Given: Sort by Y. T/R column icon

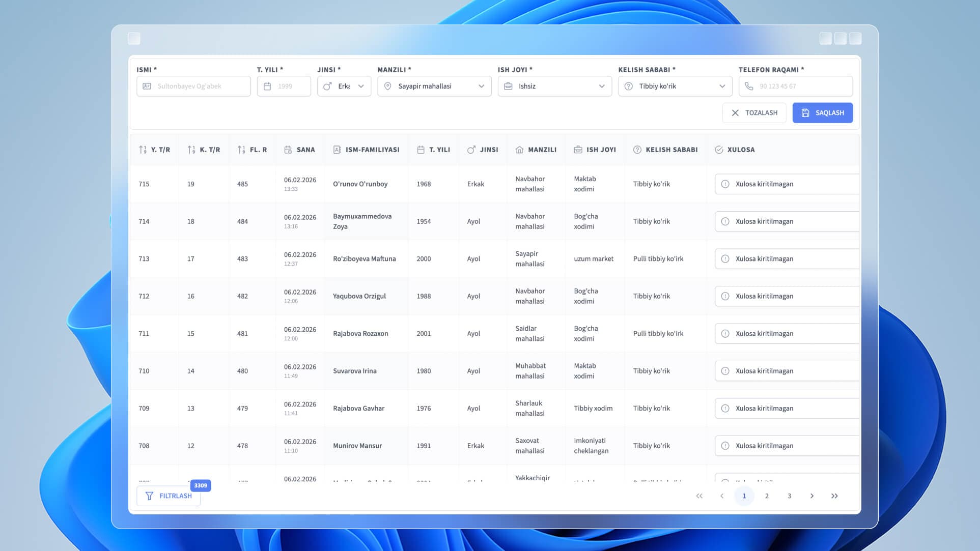Looking at the screenshot, I should [x=143, y=150].
